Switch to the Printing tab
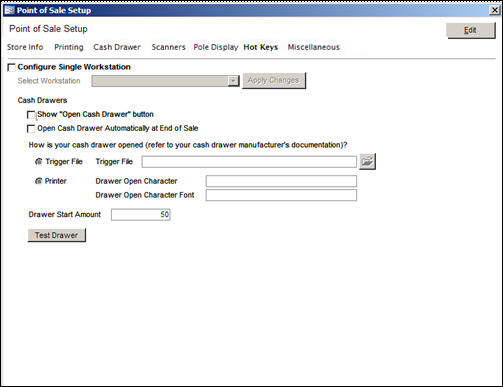Screen dimensions: 503x387 pos(69,47)
